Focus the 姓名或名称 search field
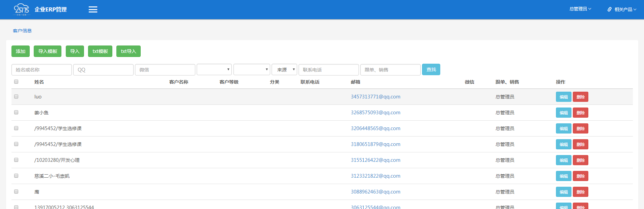The image size is (644, 209). pyautogui.click(x=41, y=70)
